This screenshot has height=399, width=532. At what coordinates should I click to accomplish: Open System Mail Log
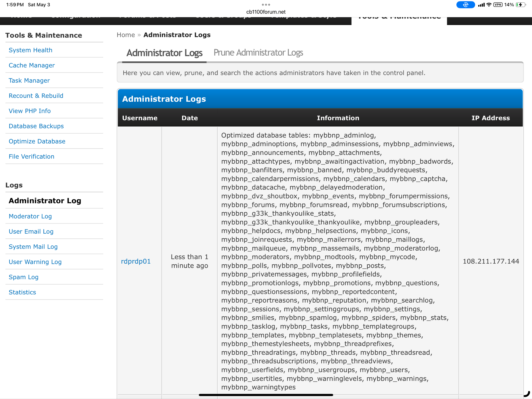(33, 247)
